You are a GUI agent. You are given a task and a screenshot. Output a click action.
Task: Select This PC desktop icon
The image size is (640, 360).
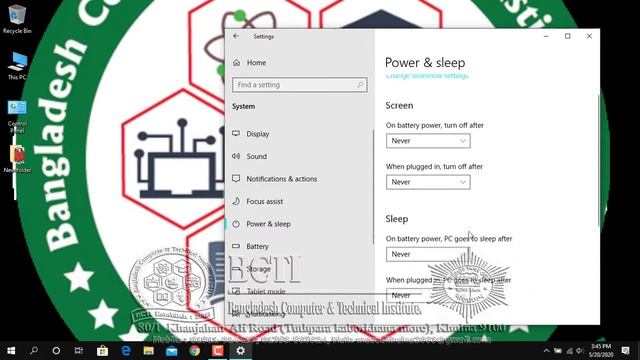[x=17, y=66]
